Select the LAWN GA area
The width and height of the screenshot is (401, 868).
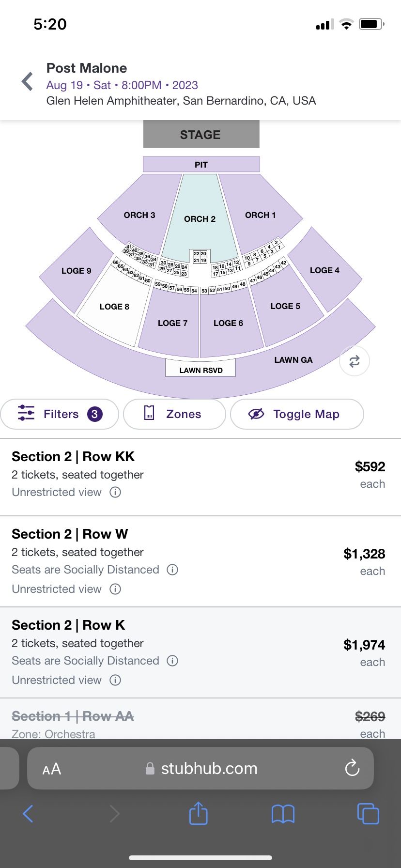[293, 360]
